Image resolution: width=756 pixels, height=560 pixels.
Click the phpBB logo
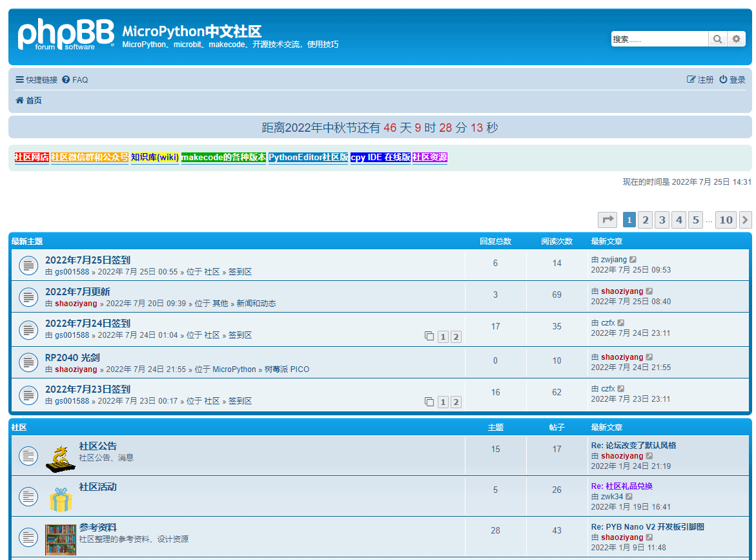point(65,35)
